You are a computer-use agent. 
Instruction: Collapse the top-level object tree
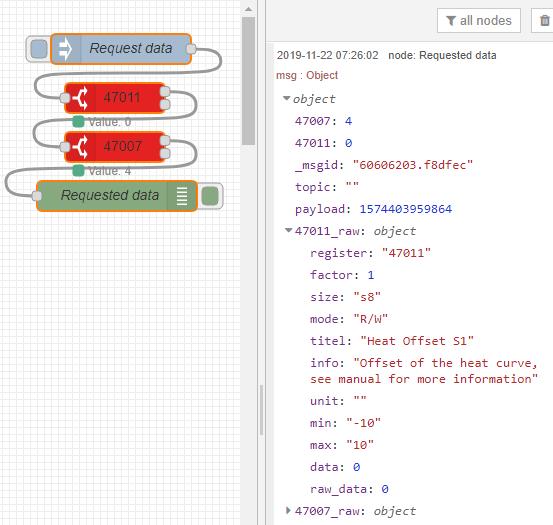pos(286,98)
